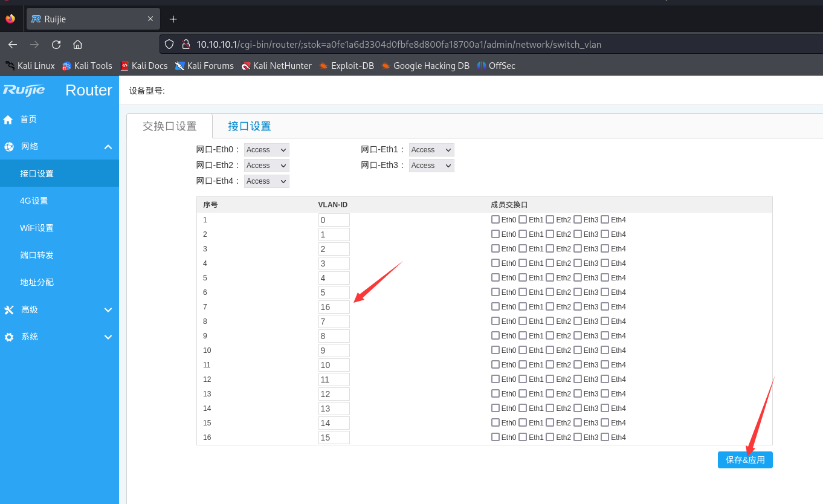Image resolution: width=823 pixels, height=504 pixels.
Task: Open the 网口-Eth2 mode dropdown
Action: coord(266,166)
